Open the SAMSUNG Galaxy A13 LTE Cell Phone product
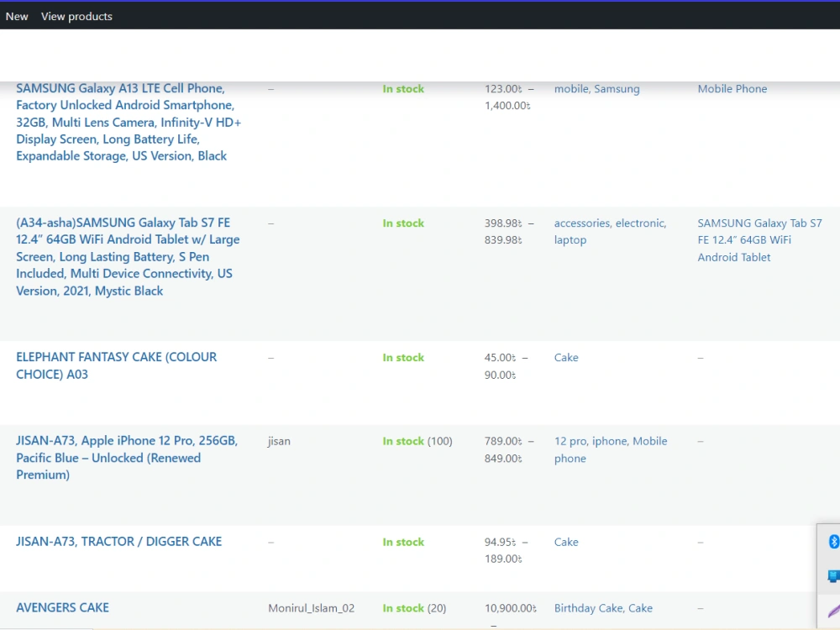The image size is (840, 630). tap(129, 122)
